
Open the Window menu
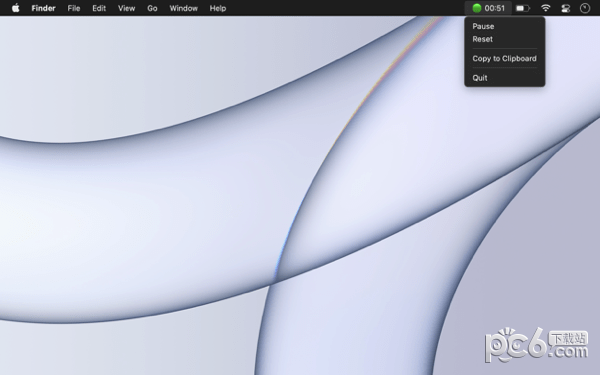(x=184, y=8)
